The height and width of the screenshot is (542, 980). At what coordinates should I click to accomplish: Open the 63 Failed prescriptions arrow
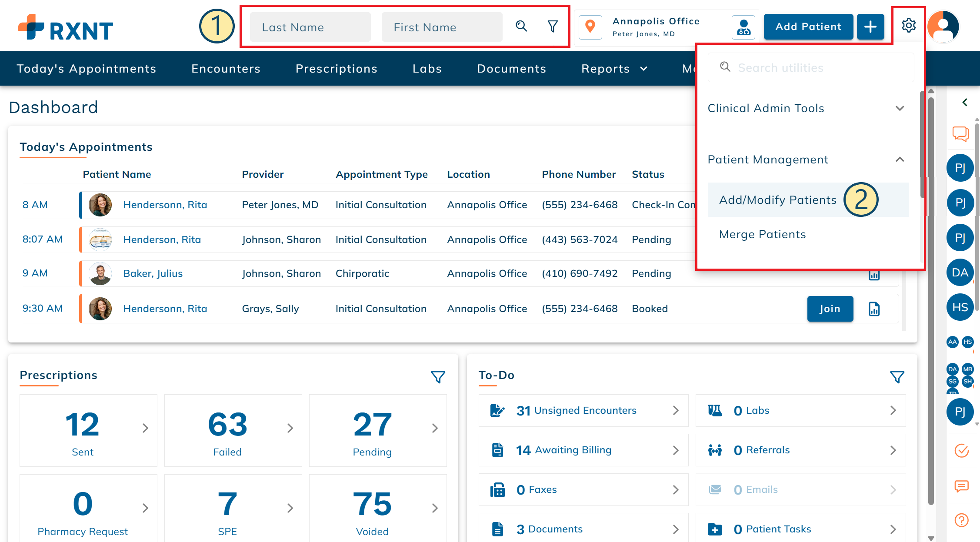[290, 428]
